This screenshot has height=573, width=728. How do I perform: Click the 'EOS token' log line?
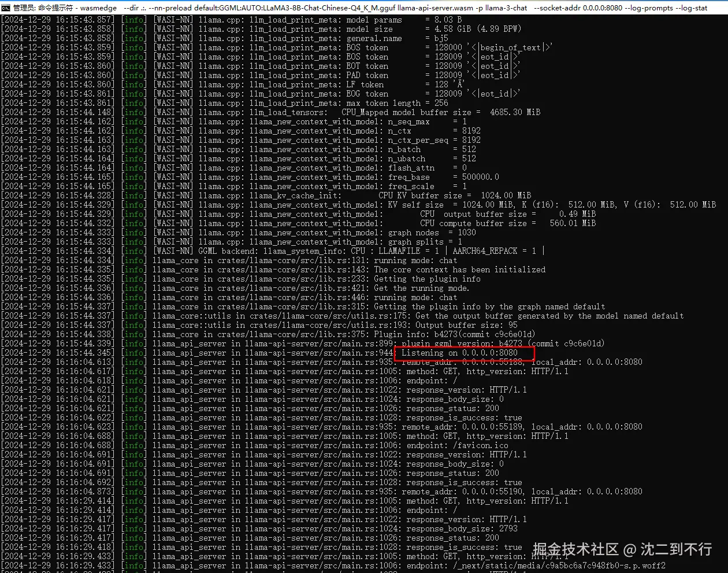click(x=261, y=57)
